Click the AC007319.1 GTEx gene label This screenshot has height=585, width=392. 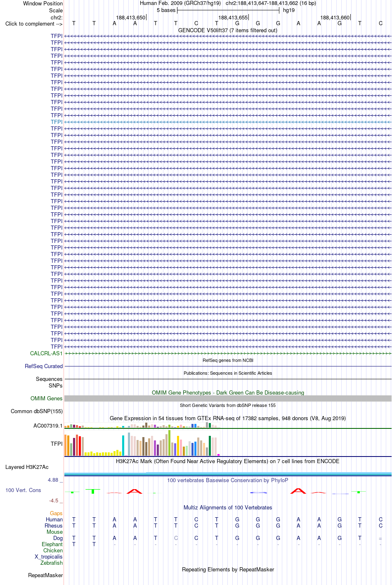click(x=48, y=426)
